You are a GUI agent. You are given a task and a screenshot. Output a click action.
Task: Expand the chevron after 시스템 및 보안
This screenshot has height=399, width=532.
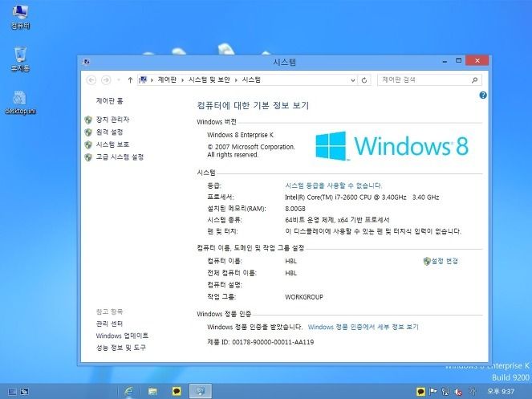point(236,80)
